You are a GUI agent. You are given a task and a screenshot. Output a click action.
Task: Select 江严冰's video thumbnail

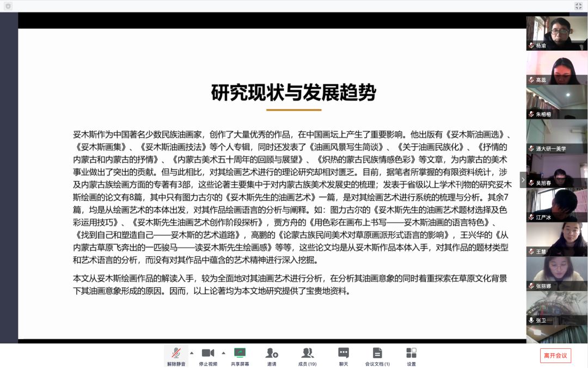(x=556, y=205)
